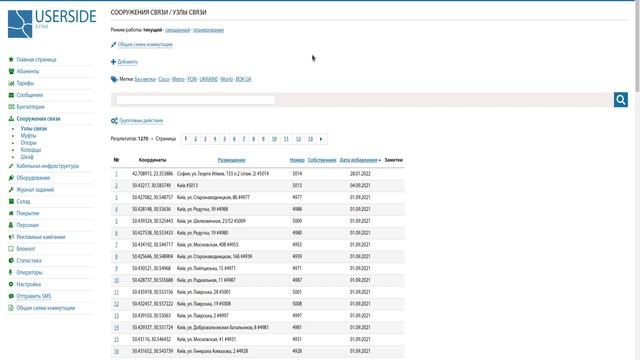Go to results page 2
Viewport: 640px width, 360px height.
[196, 139]
